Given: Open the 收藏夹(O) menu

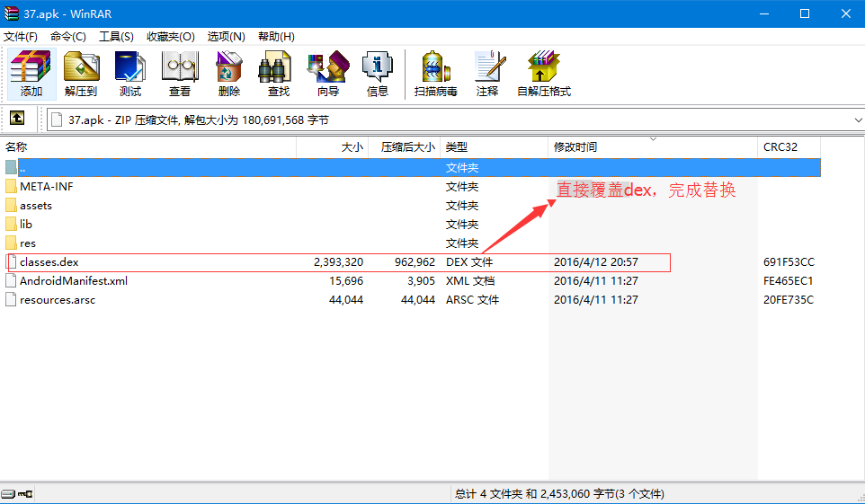Looking at the screenshot, I should 171,37.
